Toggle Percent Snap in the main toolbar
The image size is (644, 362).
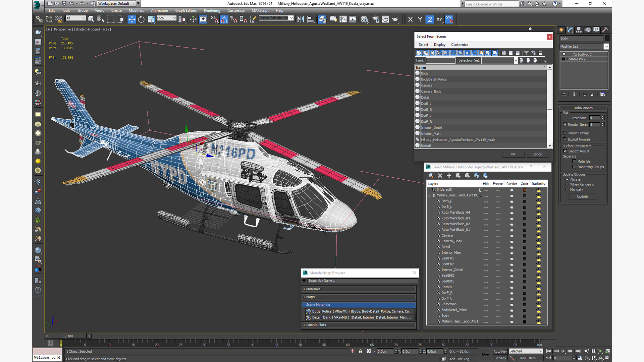point(234,19)
